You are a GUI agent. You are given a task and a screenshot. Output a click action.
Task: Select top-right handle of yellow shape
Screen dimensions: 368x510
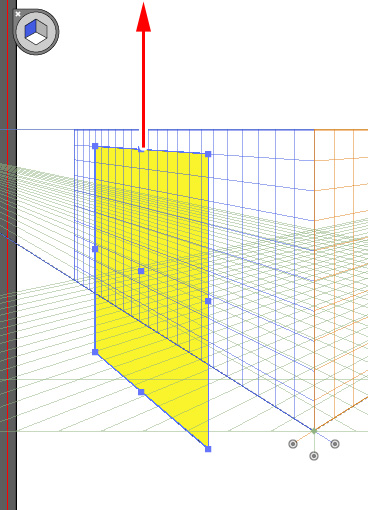pyautogui.click(x=208, y=154)
